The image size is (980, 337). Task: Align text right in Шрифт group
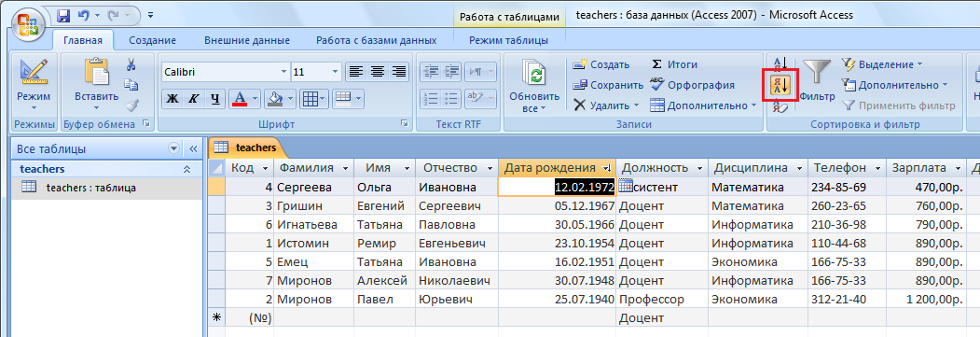coord(399,71)
